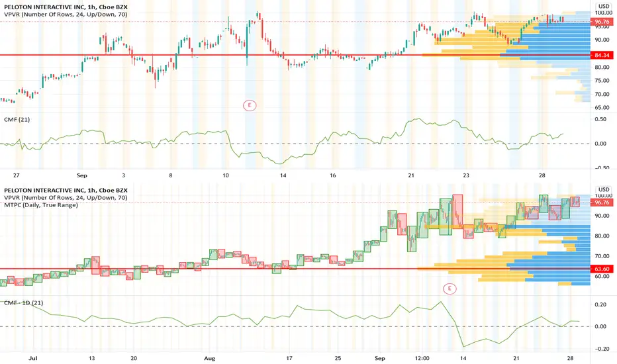Select the CMF (21) indicator label

point(17,119)
